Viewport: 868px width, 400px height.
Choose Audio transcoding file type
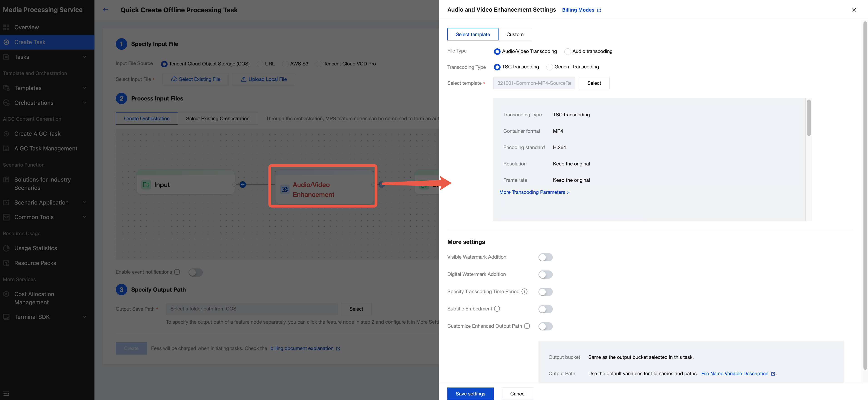click(x=568, y=52)
